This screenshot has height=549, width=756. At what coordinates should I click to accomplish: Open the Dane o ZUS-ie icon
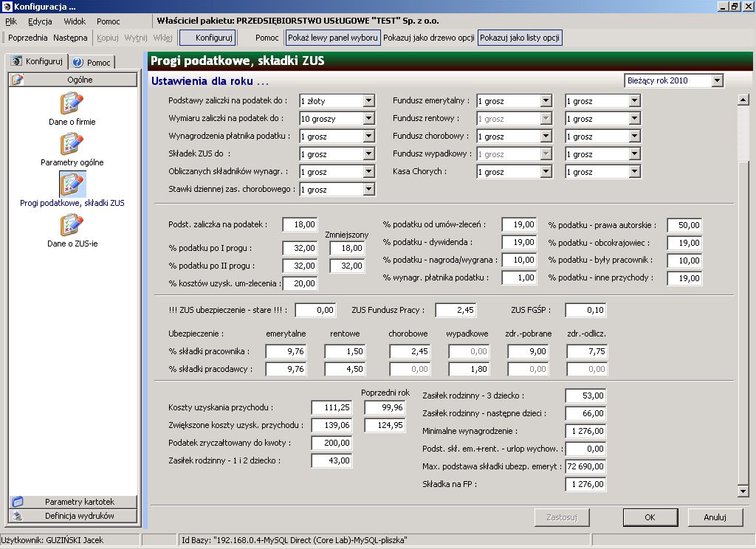[72, 224]
